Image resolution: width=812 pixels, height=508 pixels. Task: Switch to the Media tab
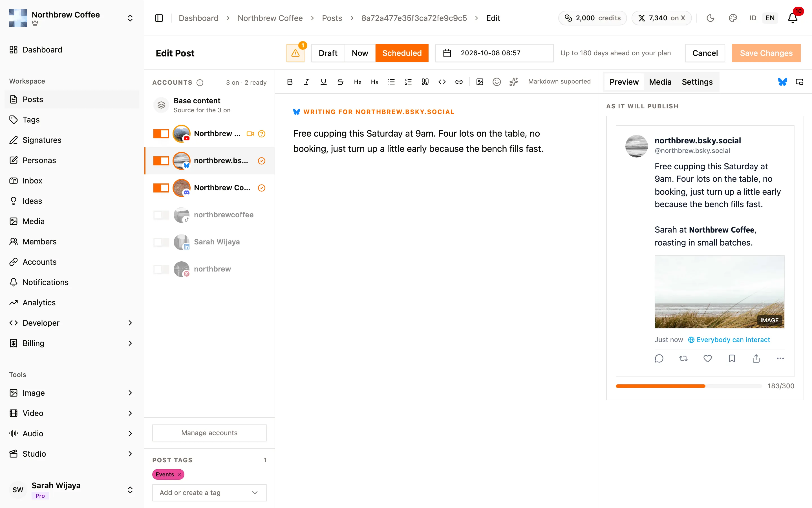pyautogui.click(x=660, y=82)
